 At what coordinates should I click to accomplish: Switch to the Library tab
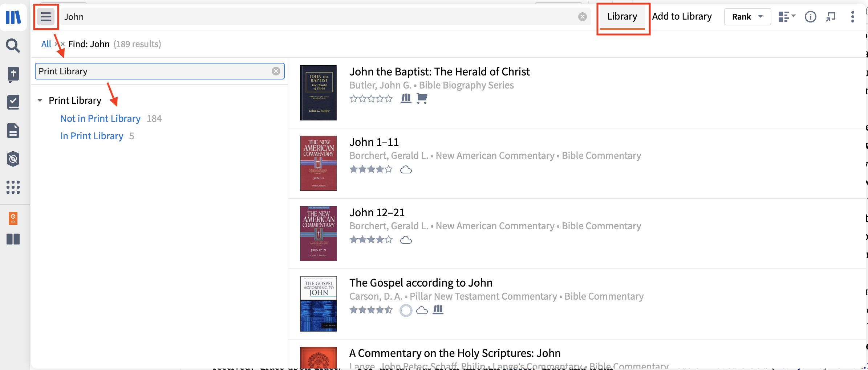[x=622, y=17]
